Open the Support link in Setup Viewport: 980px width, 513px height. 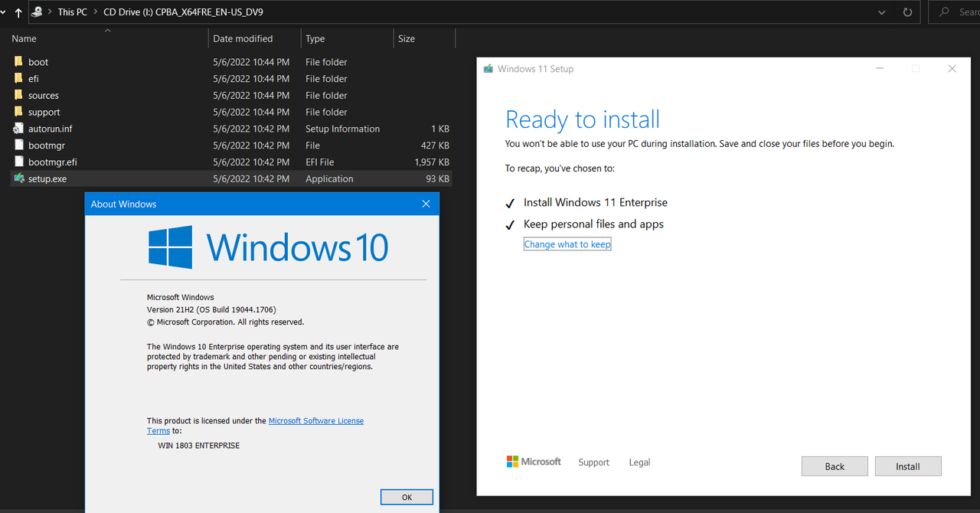click(x=593, y=462)
